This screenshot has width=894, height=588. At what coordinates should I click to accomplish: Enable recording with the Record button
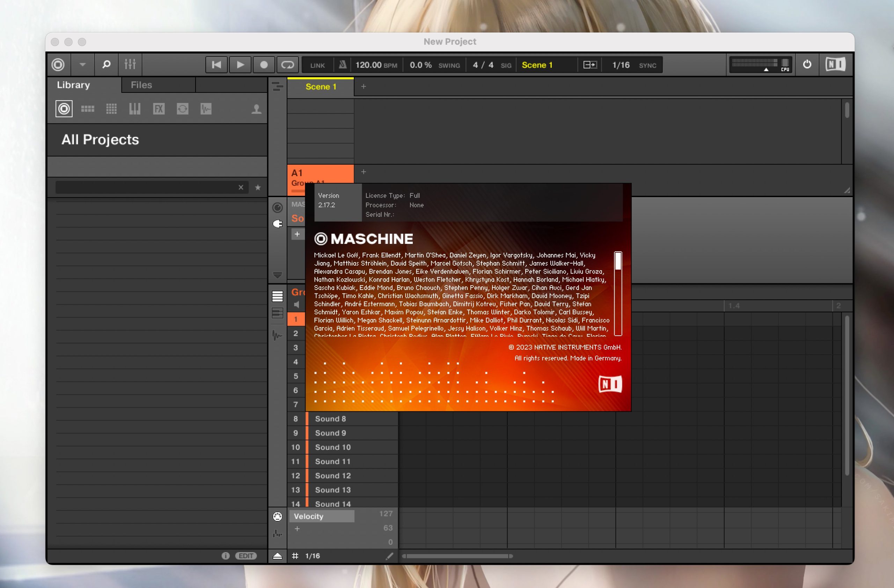click(264, 65)
